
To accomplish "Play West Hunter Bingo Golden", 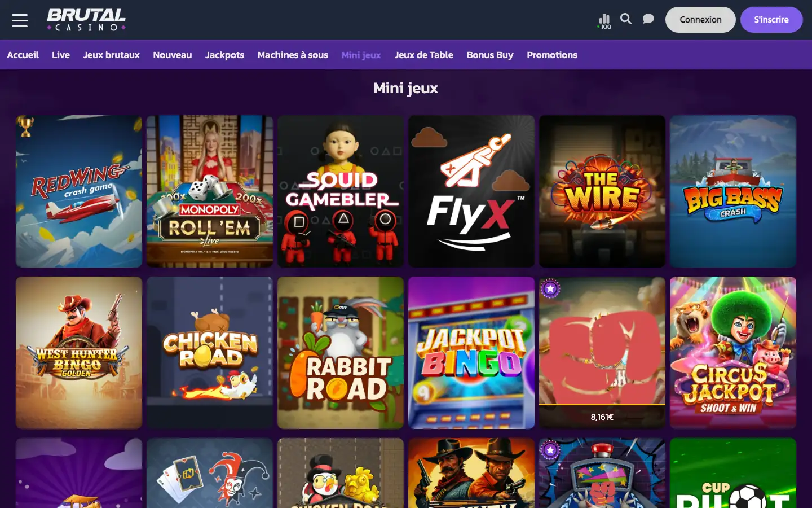I will [79, 353].
